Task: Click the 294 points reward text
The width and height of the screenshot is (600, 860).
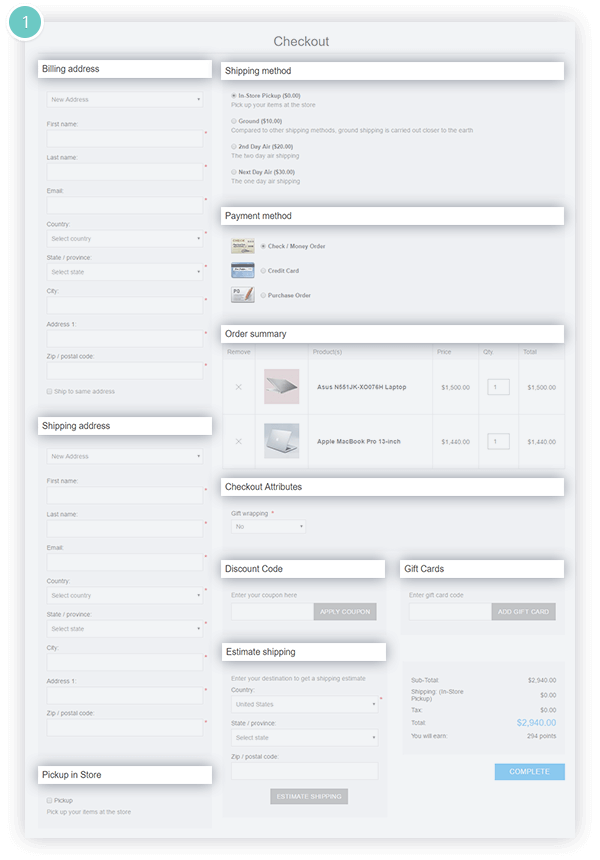Action: [541, 736]
